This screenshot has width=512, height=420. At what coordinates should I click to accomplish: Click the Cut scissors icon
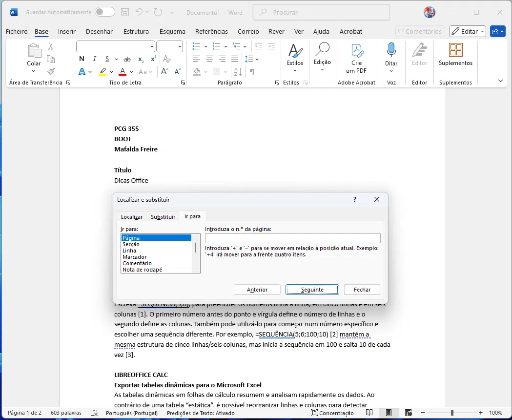(51, 47)
